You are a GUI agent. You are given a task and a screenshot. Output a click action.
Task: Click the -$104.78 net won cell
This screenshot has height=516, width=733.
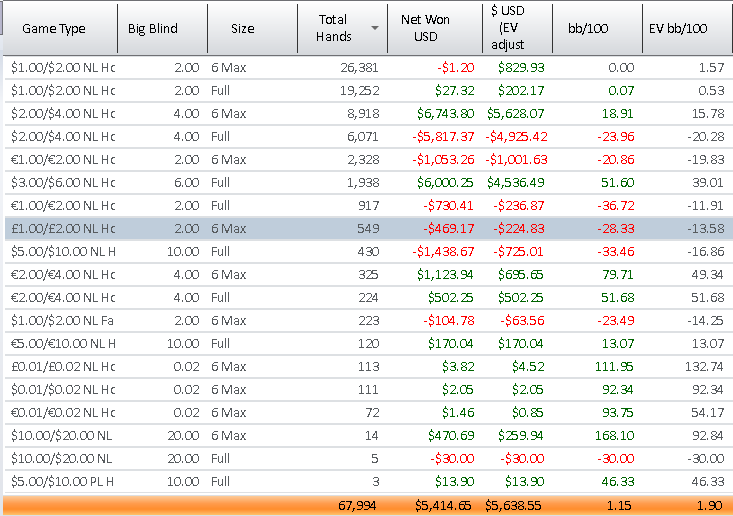click(448, 321)
